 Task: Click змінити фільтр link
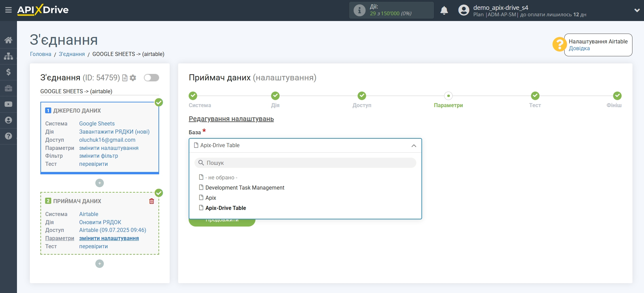[98, 156]
